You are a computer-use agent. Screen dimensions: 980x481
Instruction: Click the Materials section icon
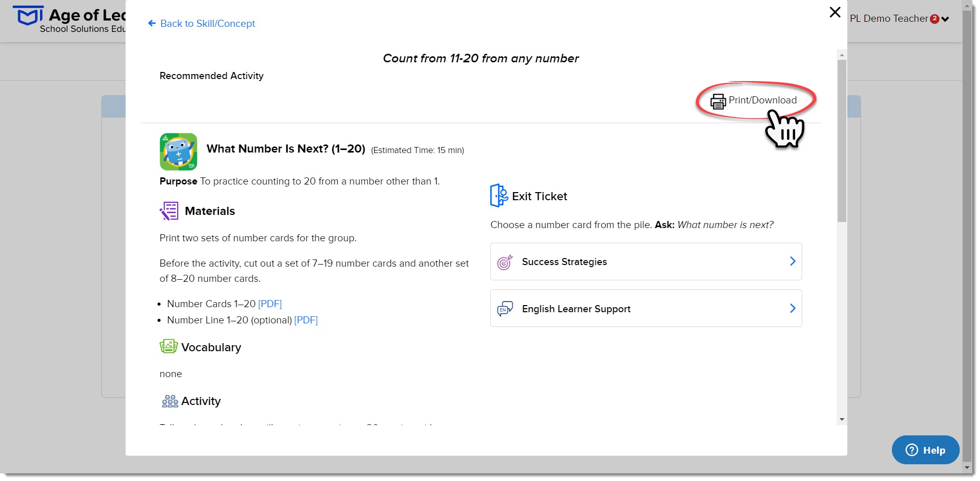169,211
